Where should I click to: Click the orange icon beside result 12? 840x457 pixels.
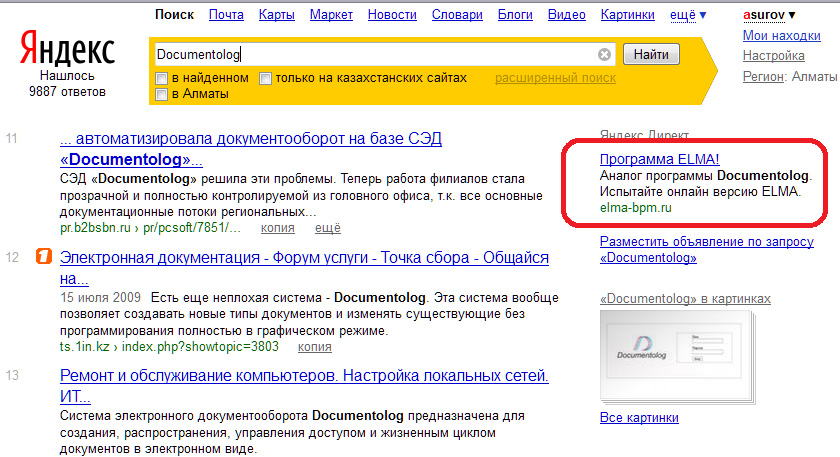pos(44,256)
